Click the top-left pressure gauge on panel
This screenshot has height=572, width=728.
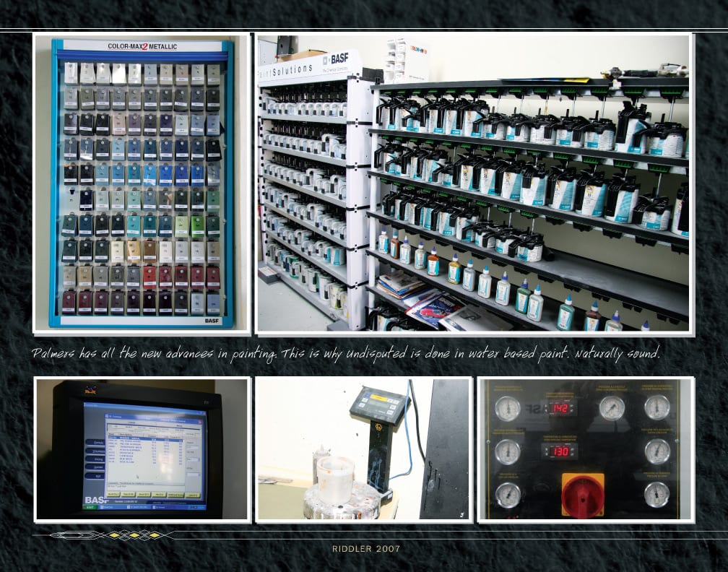coord(507,408)
